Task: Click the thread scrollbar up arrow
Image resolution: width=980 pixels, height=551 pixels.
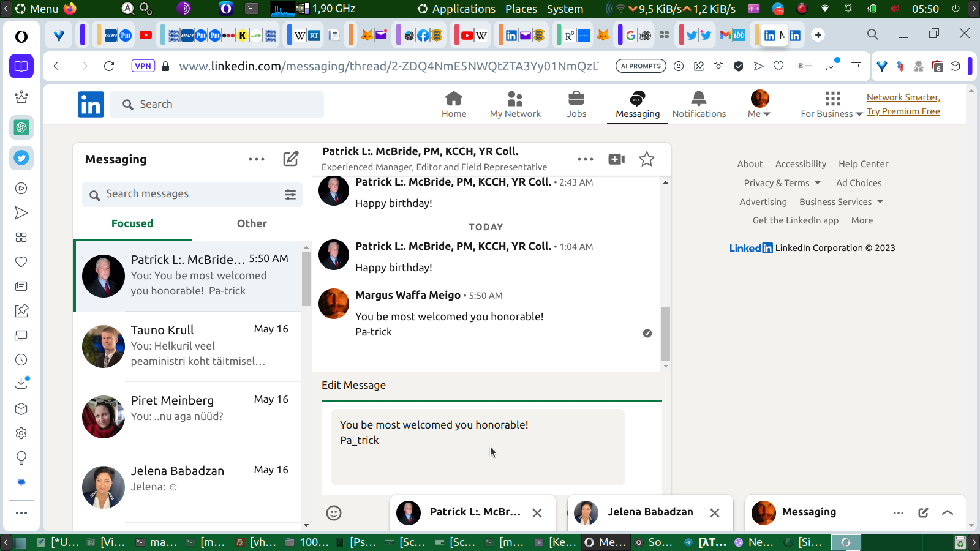Action: [x=666, y=182]
